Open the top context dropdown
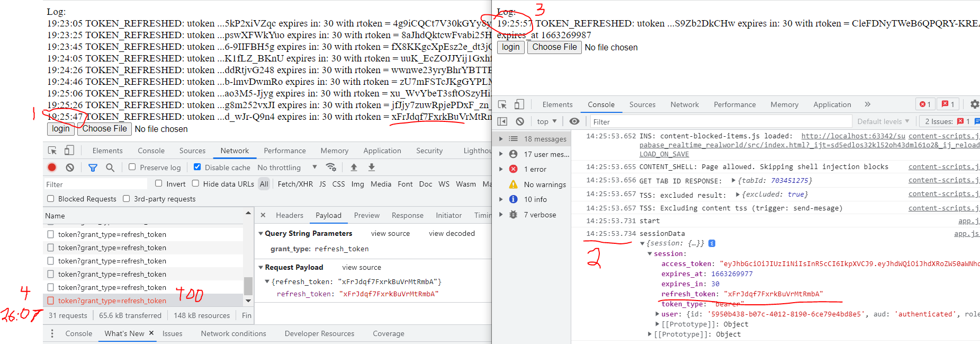This screenshot has height=344, width=980. coord(546,121)
